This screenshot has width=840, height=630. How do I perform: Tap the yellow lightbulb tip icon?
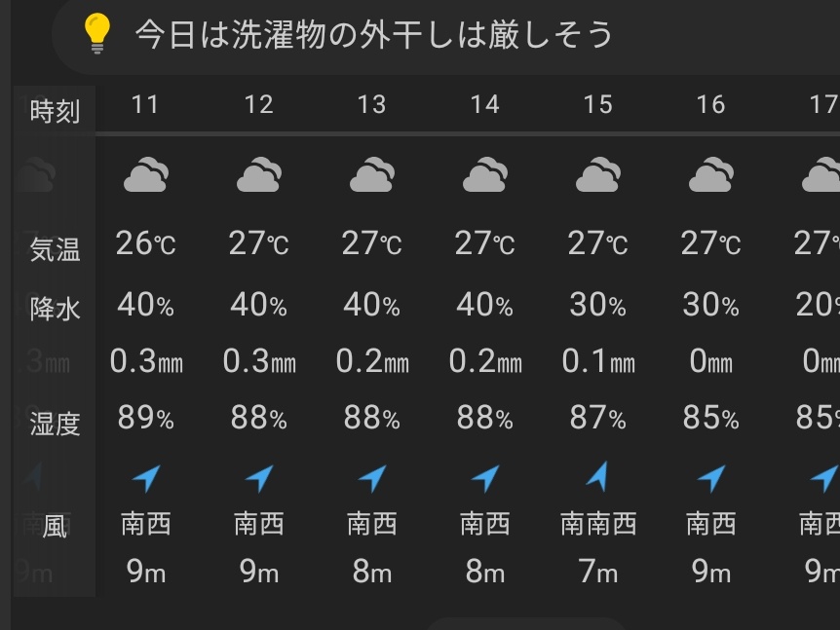pyautogui.click(x=97, y=34)
